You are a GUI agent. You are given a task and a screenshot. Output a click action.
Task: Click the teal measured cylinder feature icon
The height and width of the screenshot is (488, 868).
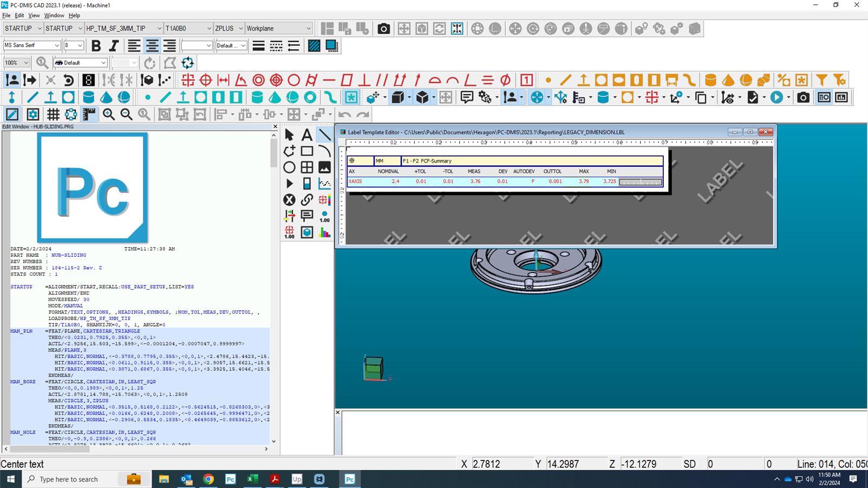click(x=88, y=97)
